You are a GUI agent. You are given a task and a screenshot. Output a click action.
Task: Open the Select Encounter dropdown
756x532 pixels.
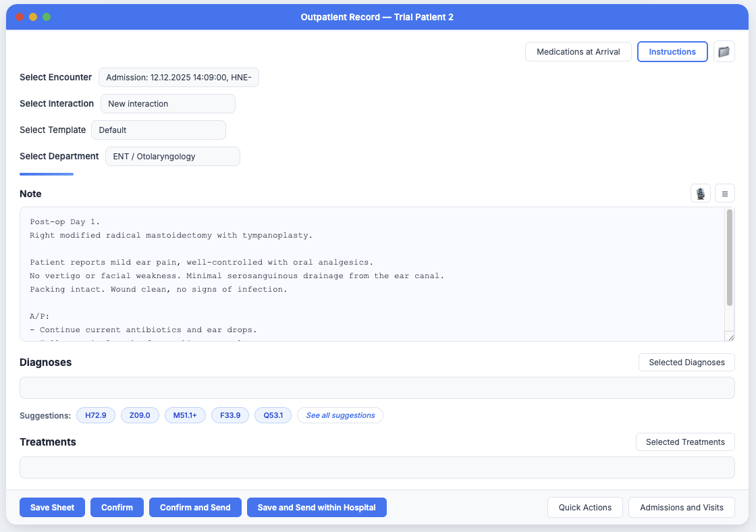tap(179, 78)
